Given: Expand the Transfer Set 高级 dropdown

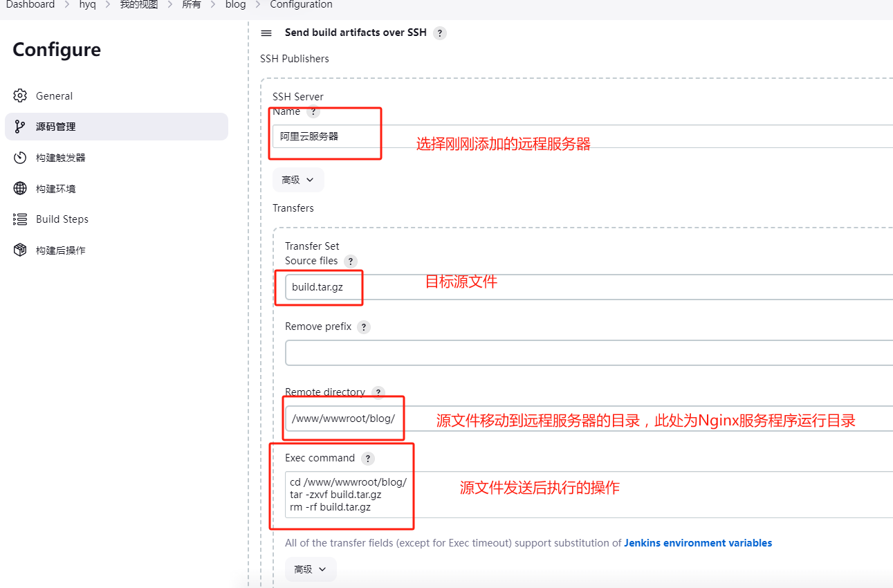Looking at the screenshot, I should point(311,569).
